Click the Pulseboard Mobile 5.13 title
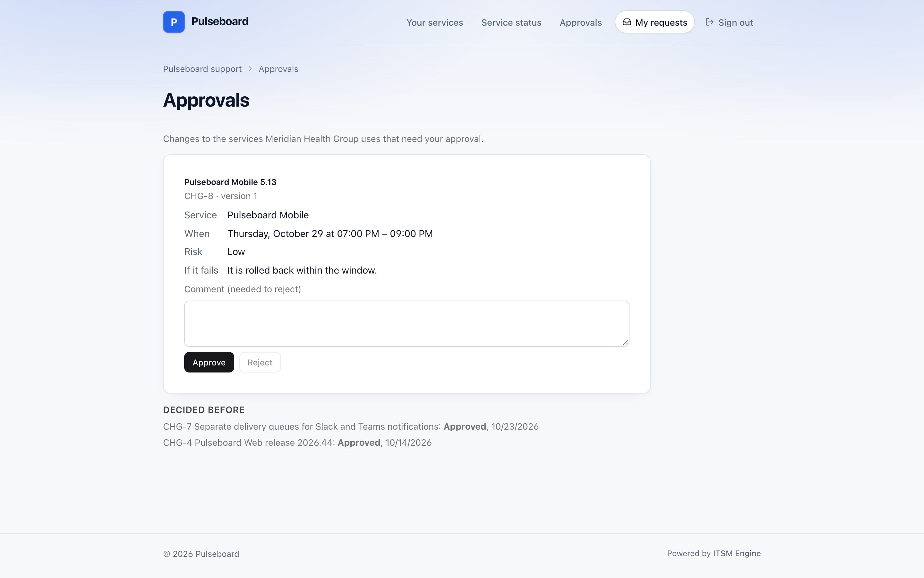Viewport: 924px width, 578px height. point(230,182)
